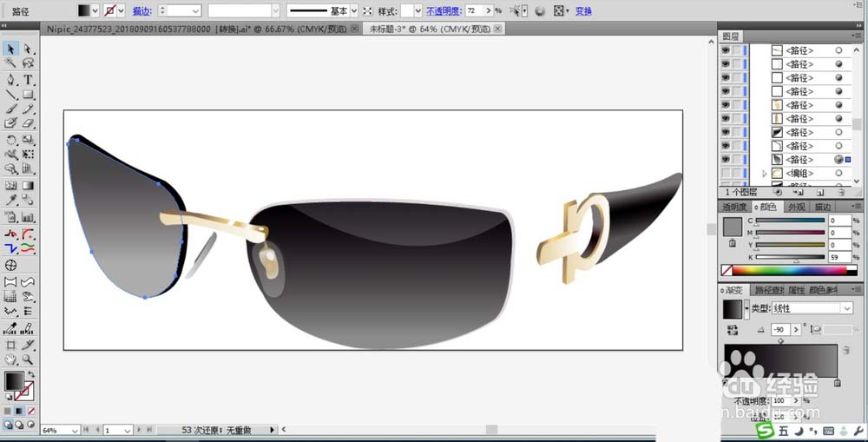The height and width of the screenshot is (442, 868).
Task: Select the Eraser tool
Action: click(27, 123)
